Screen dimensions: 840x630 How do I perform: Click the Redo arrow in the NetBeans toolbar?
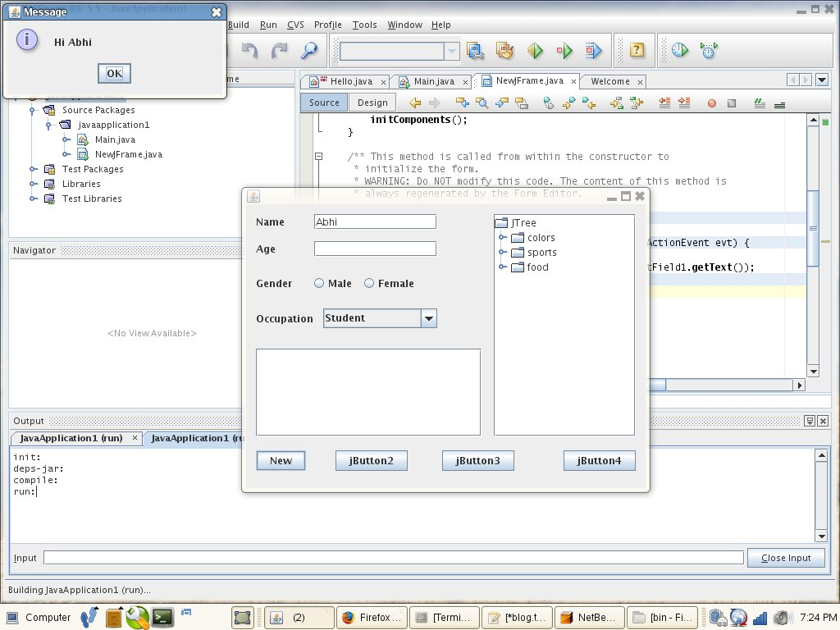pyautogui.click(x=279, y=50)
